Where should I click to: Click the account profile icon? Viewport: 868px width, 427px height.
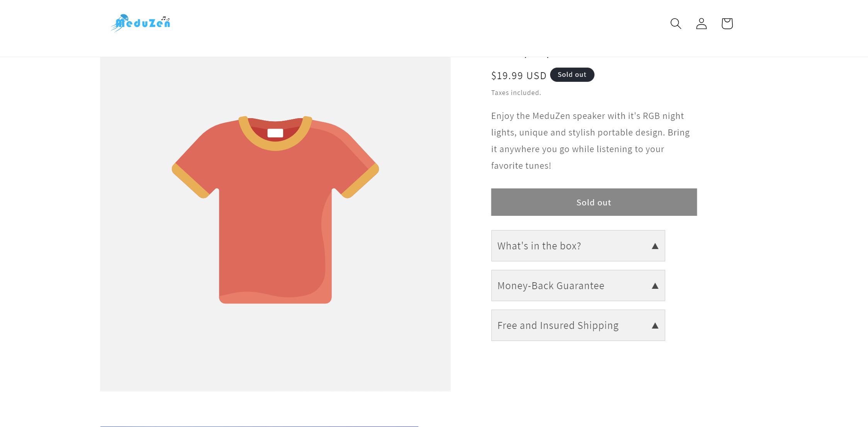701,24
